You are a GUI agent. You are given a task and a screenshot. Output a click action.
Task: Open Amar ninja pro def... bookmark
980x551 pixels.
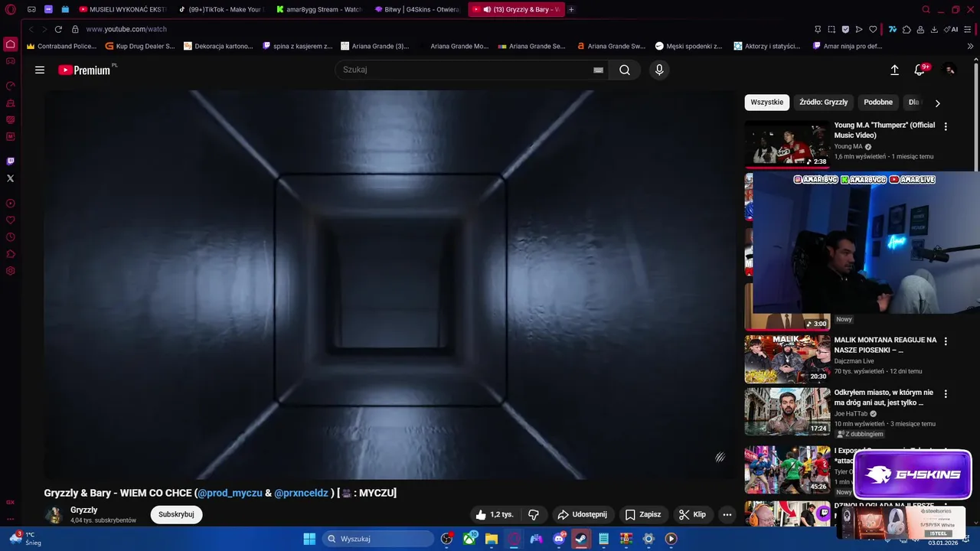point(848,46)
